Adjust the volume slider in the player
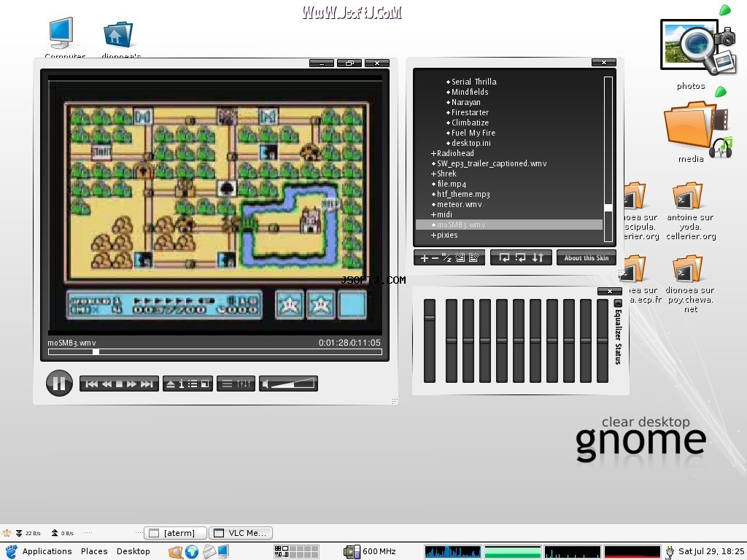Viewport: 747px width, 560px height. [293, 384]
